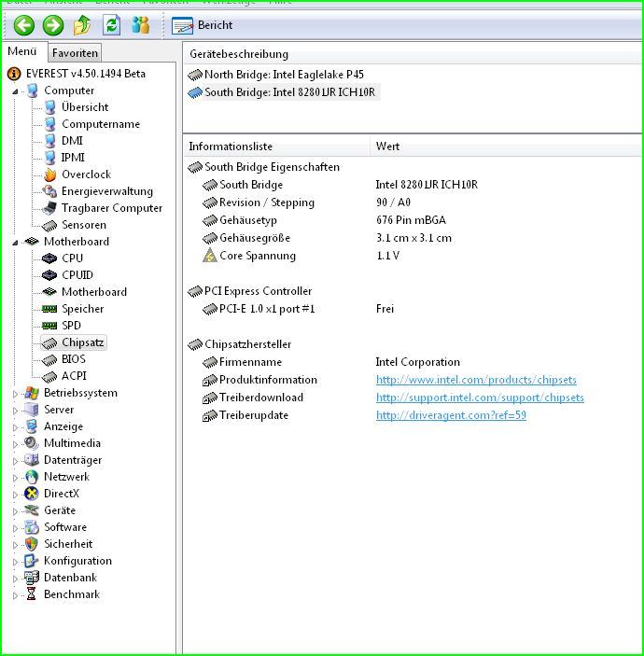Viewport: 644px width, 656px height.
Task: Open the Bericht report wizard
Action: click(203, 25)
